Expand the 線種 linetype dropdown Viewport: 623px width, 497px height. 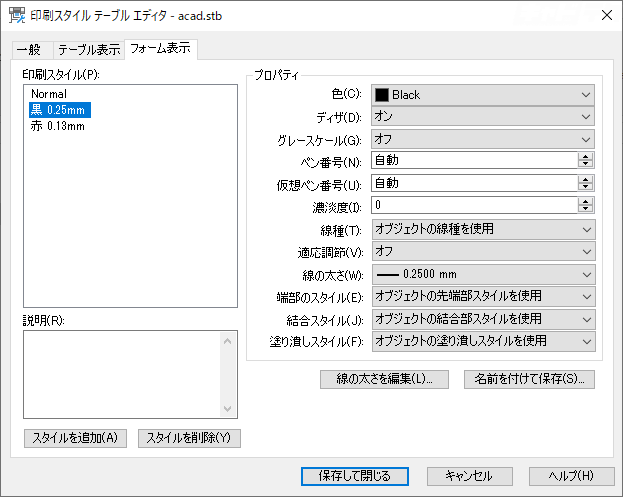coord(484,229)
